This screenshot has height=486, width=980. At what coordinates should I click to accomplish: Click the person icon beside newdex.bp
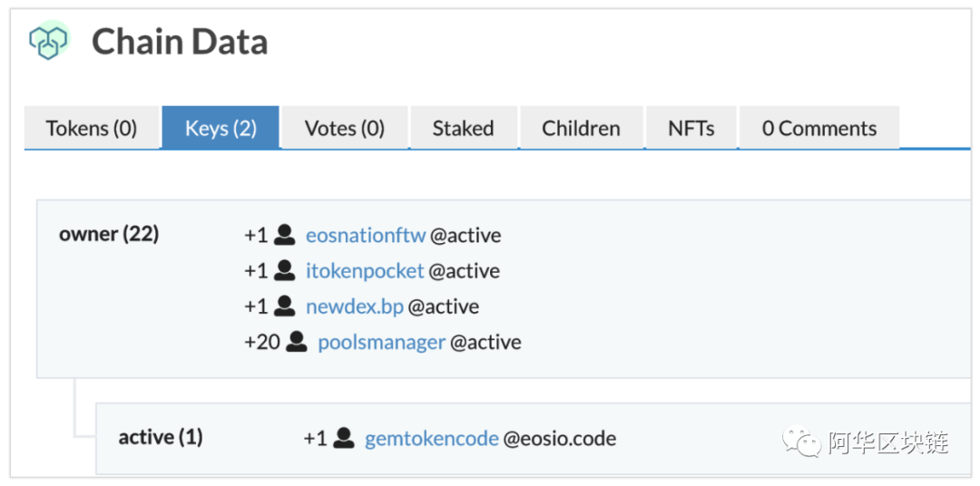[x=285, y=306]
